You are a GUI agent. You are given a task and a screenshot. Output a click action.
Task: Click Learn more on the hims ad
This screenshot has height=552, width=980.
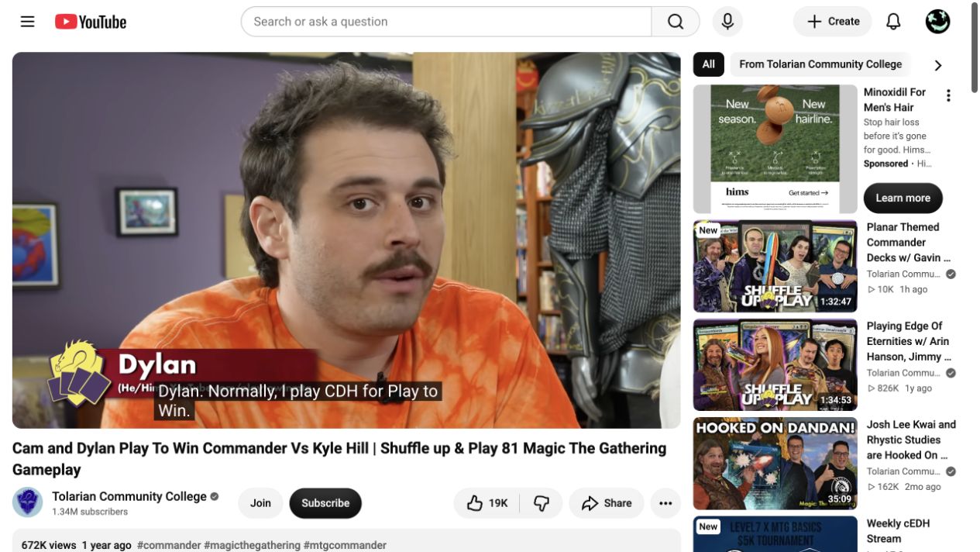point(903,198)
